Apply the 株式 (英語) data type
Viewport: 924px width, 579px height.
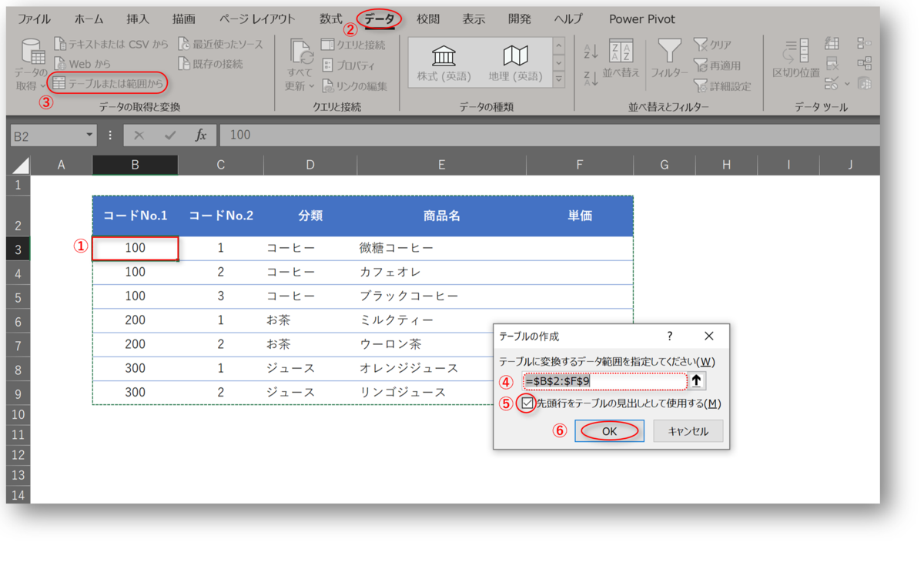pyautogui.click(x=445, y=60)
